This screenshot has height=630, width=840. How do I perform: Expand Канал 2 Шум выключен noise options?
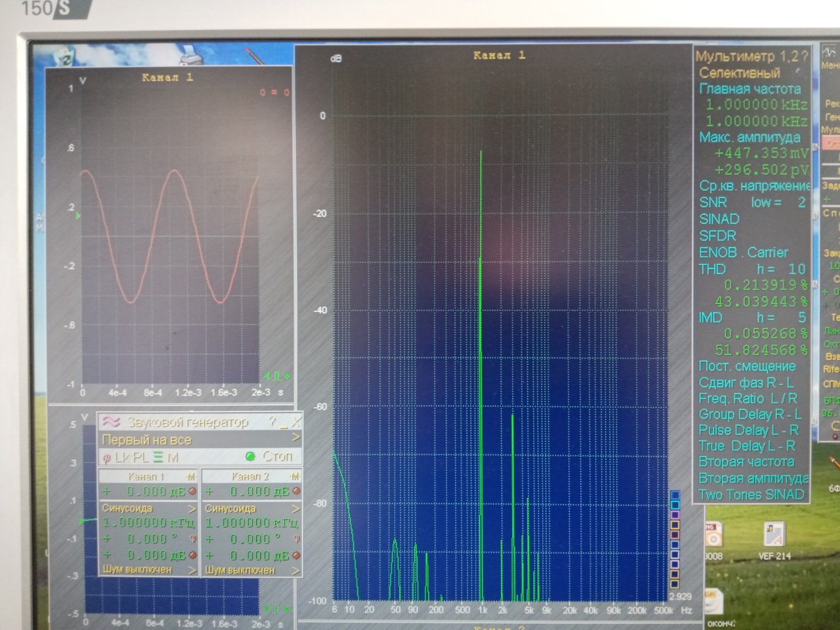coord(295,570)
